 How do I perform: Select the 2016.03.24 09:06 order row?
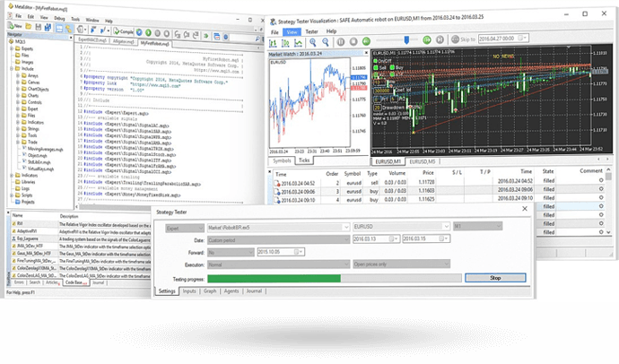(x=438, y=191)
